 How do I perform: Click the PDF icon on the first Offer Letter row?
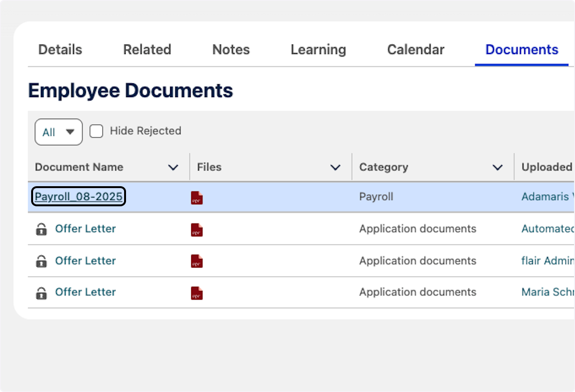(197, 229)
